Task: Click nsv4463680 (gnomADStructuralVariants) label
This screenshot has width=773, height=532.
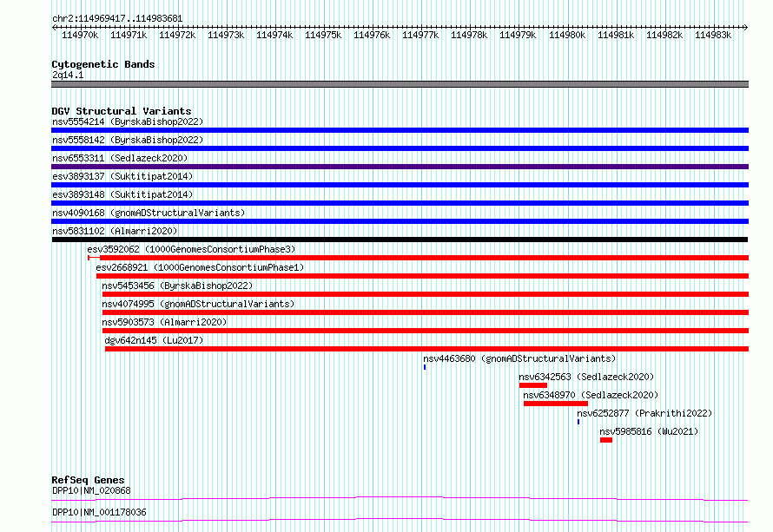Action: click(519, 358)
